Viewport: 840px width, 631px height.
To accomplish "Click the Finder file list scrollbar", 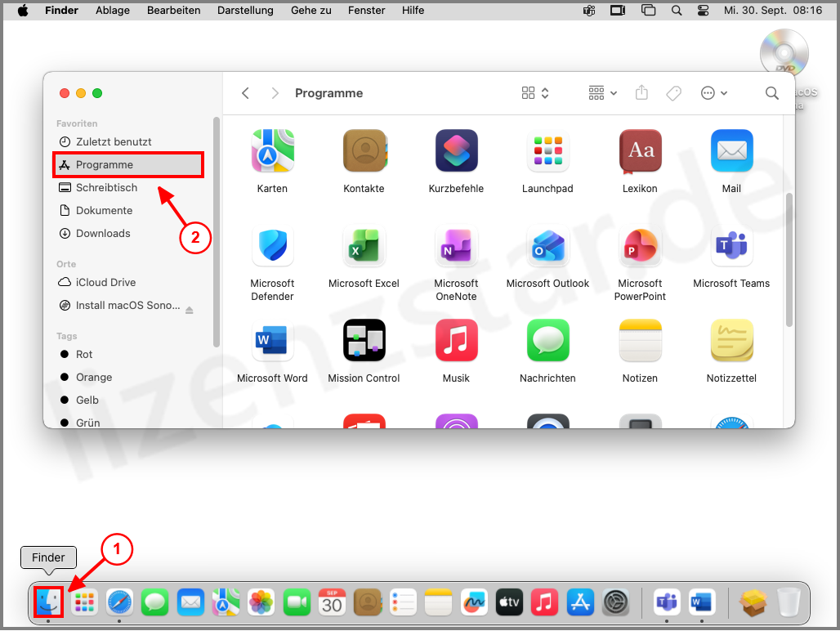I will 789,260.
